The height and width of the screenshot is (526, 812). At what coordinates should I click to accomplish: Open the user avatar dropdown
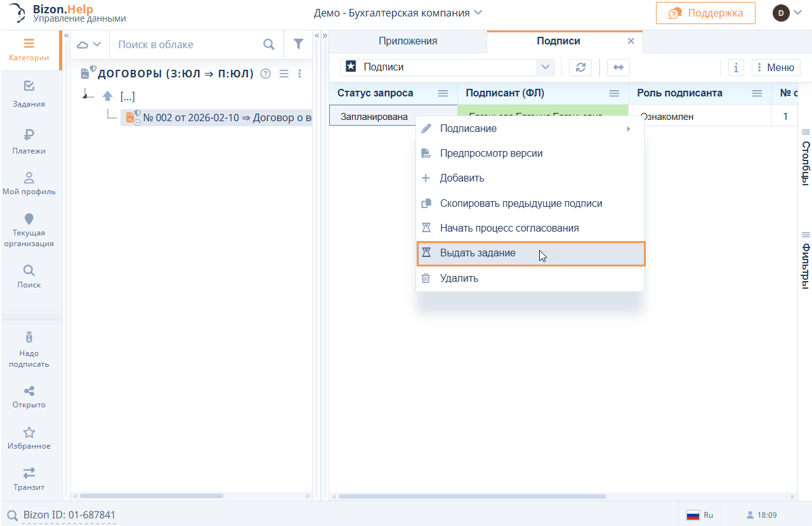coord(787,13)
